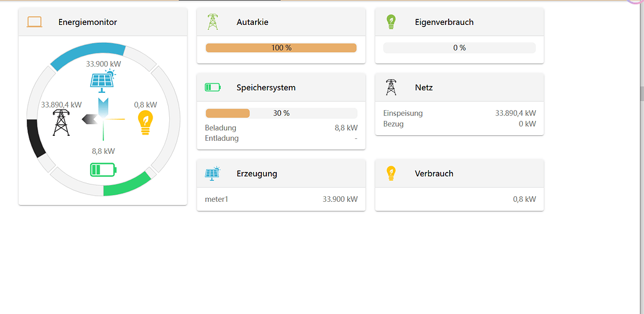Viewport: 644px width, 314px height.
Task: Click the green pylon icon beside Autarkie
Action: 213,22
